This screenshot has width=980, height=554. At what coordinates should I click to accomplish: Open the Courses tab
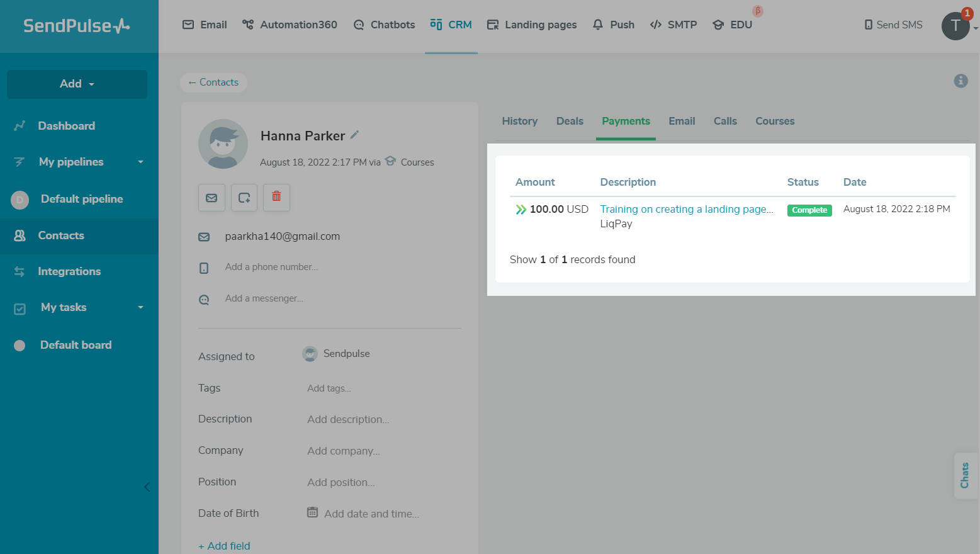coord(775,121)
